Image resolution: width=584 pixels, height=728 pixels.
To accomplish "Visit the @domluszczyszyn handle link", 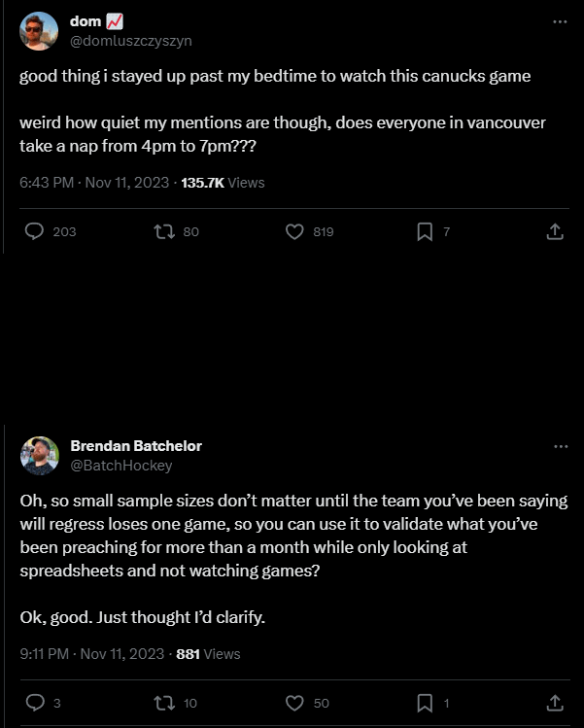I will (x=128, y=41).
